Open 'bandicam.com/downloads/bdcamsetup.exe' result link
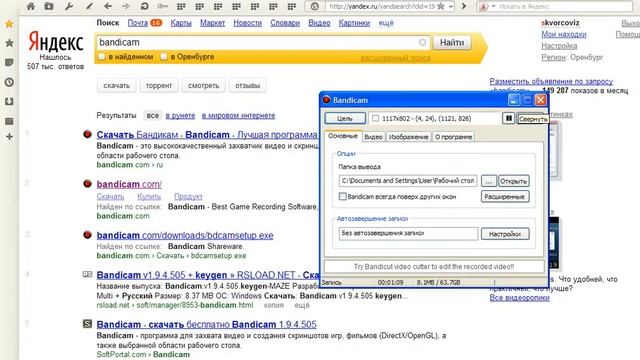Screen dimensions: 640x360 point(185,235)
